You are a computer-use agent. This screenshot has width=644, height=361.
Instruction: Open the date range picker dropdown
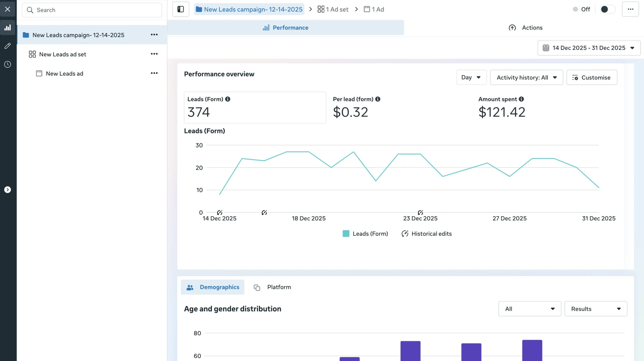pos(588,48)
